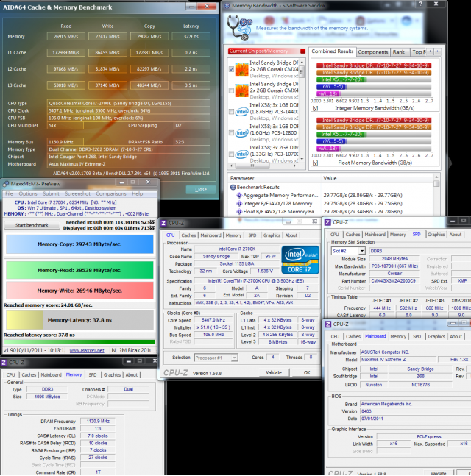Click the horizontal scrollbar under the chipset list

click(x=263, y=166)
